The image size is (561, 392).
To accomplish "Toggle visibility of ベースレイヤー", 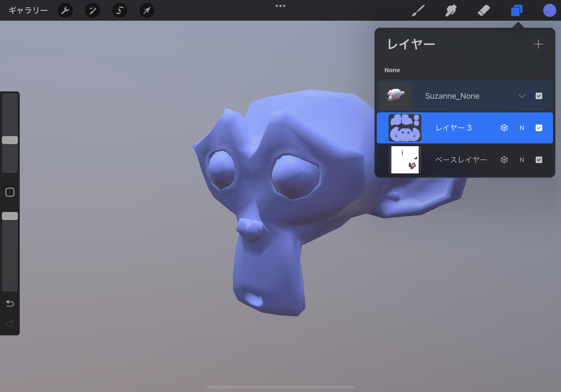I will [x=539, y=160].
